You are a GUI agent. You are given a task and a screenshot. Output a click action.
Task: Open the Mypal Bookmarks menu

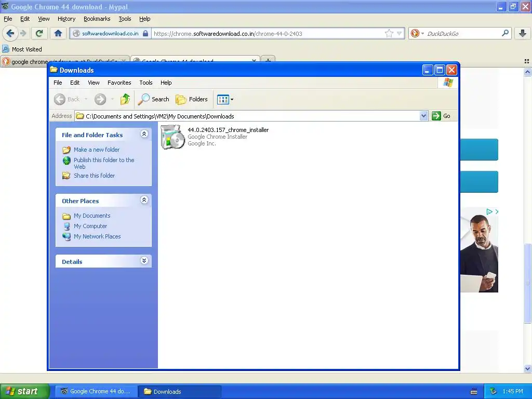click(x=97, y=19)
